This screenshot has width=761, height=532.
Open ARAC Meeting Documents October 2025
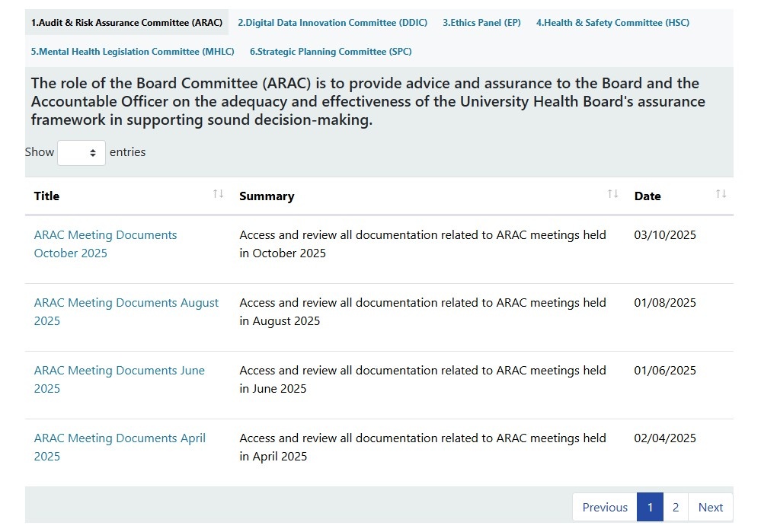[105, 244]
